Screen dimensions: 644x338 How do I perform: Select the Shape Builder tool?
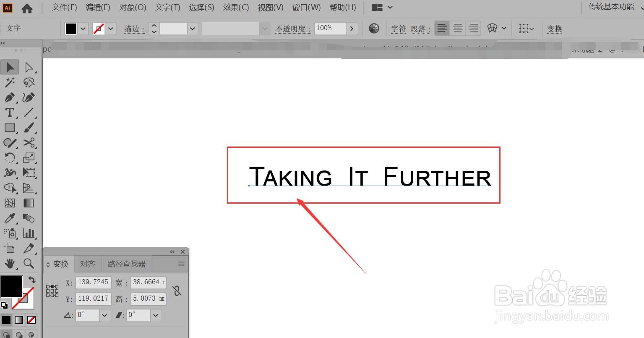click(10, 188)
